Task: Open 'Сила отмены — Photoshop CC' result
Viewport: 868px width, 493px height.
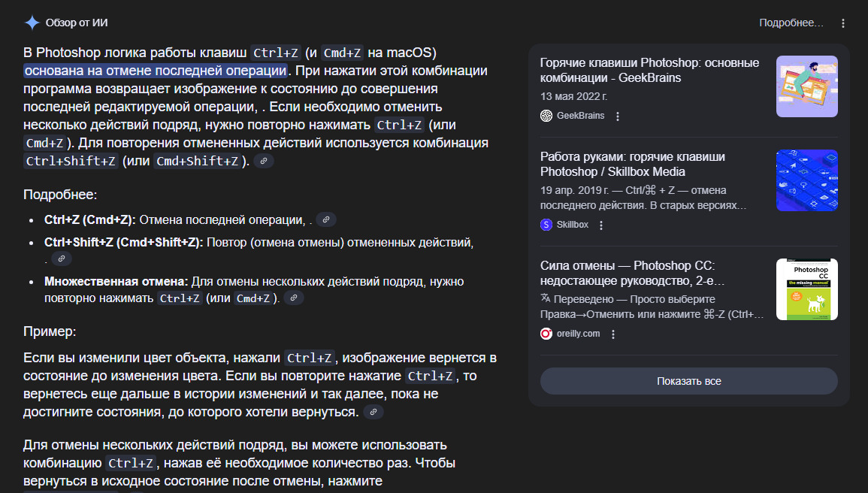Action: [x=632, y=274]
